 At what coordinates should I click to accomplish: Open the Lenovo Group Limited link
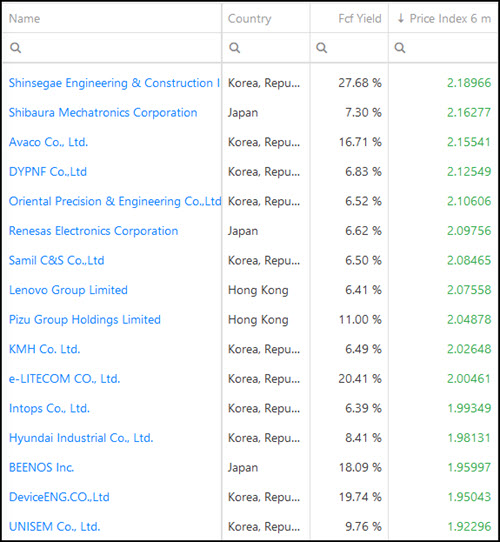(68, 290)
